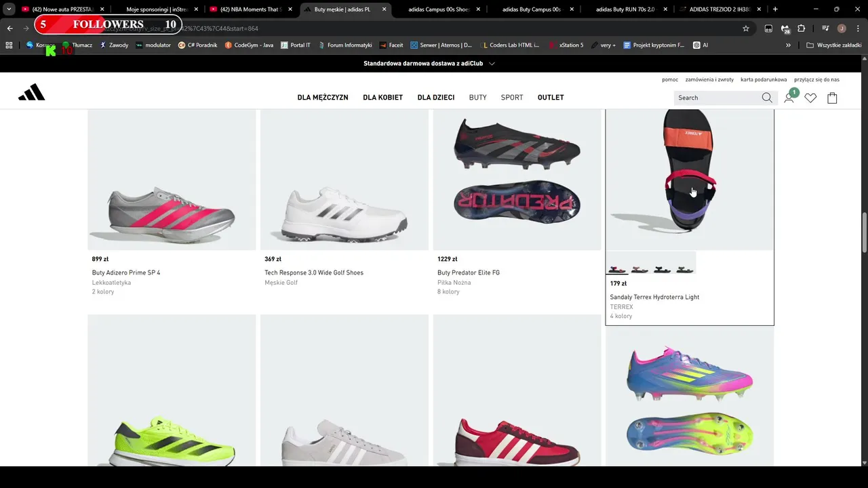Open the Chrome profile avatar

(842, 28)
